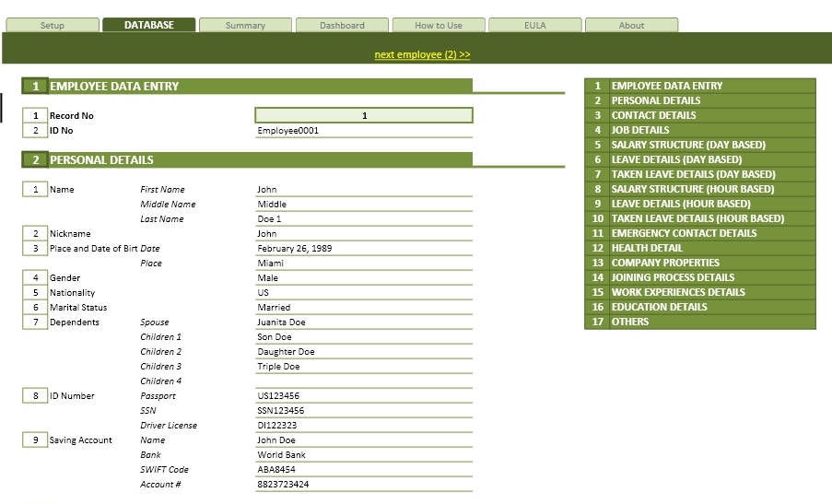Navigate to Education Details section

(x=659, y=307)
